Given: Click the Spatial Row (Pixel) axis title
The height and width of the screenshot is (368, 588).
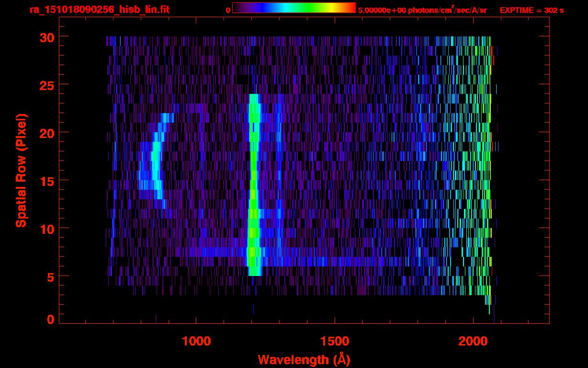Looking at the screenshot, I should click(21, 171).
